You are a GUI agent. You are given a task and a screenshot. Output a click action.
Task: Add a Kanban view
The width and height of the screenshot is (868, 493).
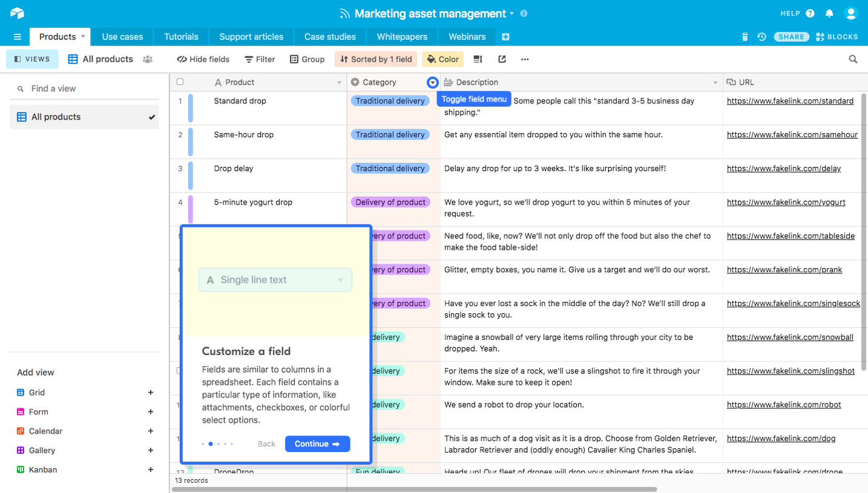click(x=151, y=469)
